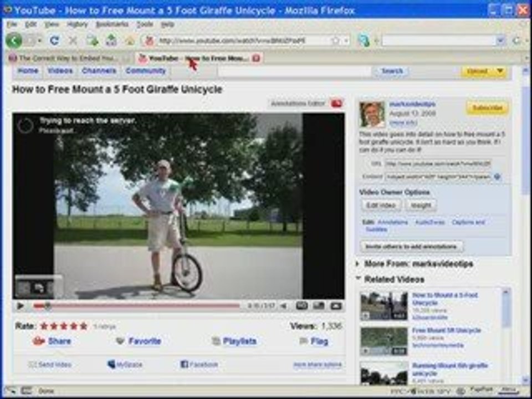
Task: Close the YouTube tab with red X
Action: (256, 58)
